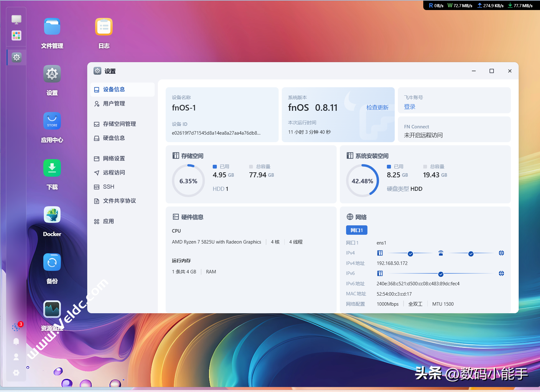Select 文件共享协议 in the sidebar
540x392 pixels.
click(x=119, y=201)
